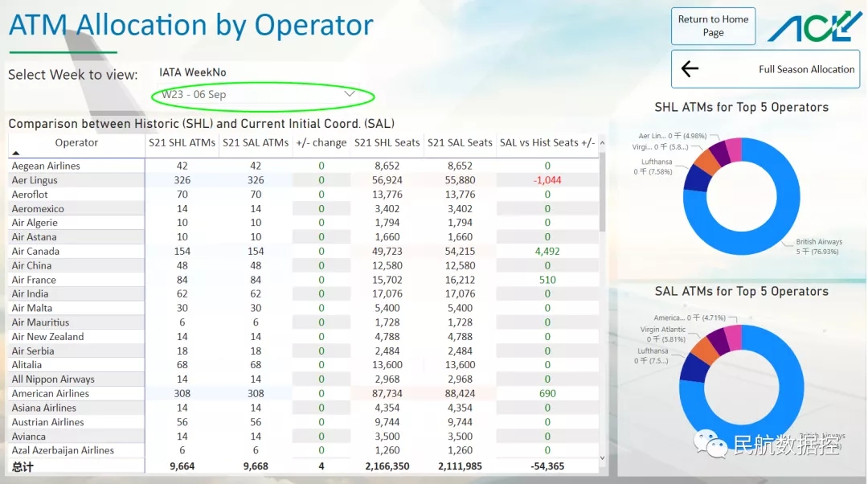Screen dimensions: 868x484
Task: Sort by SAL vs Hist Seats +/- column
Action: (547, 142)
